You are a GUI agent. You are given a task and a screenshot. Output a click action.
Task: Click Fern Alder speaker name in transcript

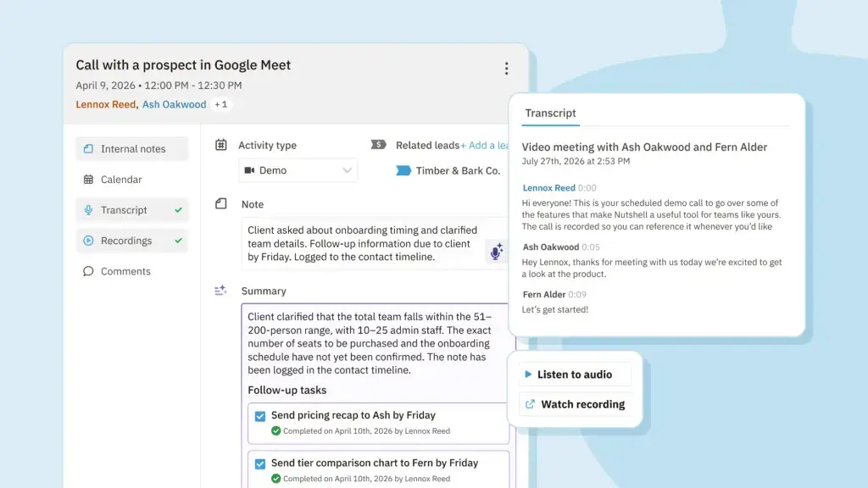pyautogui.click(x=543, y=295)
